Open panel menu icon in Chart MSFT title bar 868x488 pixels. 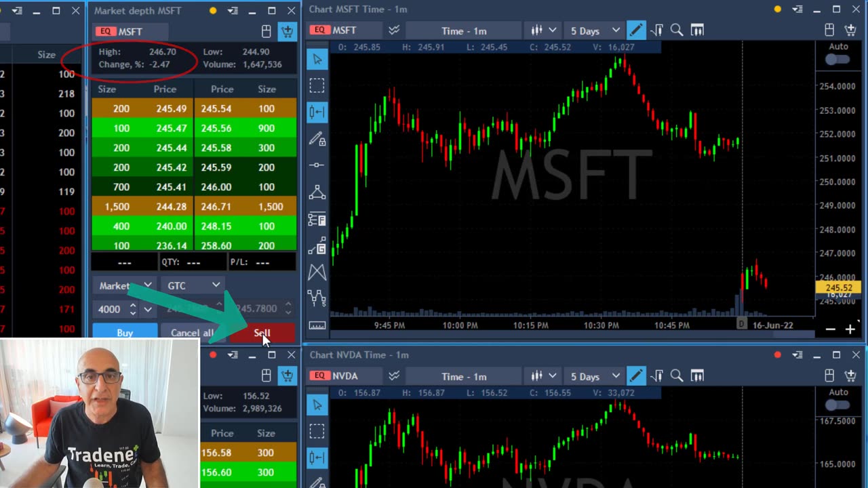pyautogui.click(x=797, y=9)
